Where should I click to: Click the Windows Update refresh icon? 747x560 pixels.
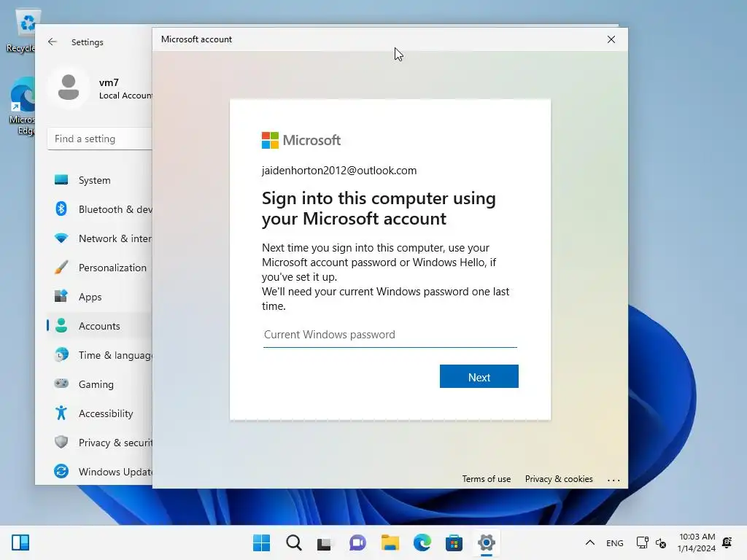click(x=61, y=471)
